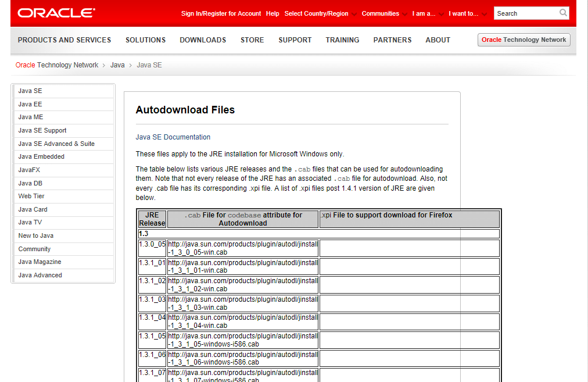Open Java Embedded sidebar link
This screenshot has height=382, width=588.
(63, 156)
